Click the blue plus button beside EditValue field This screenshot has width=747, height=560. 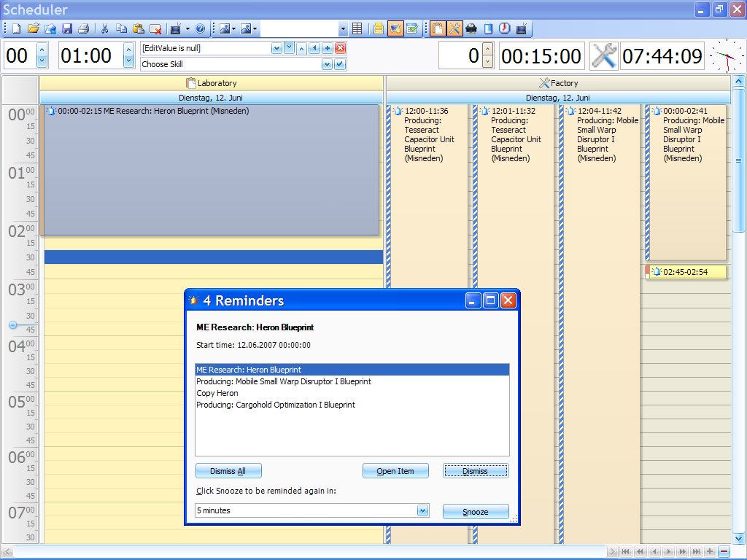(x=328, y=48)
